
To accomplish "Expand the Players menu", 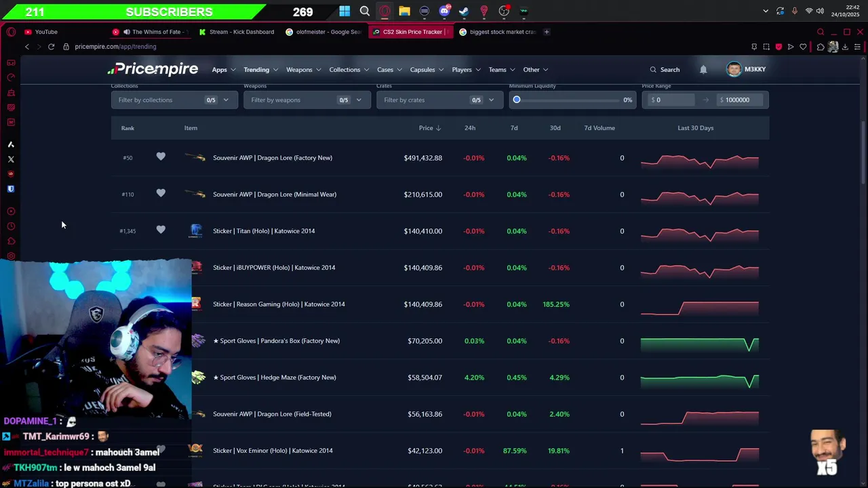I will click(466, 69).
